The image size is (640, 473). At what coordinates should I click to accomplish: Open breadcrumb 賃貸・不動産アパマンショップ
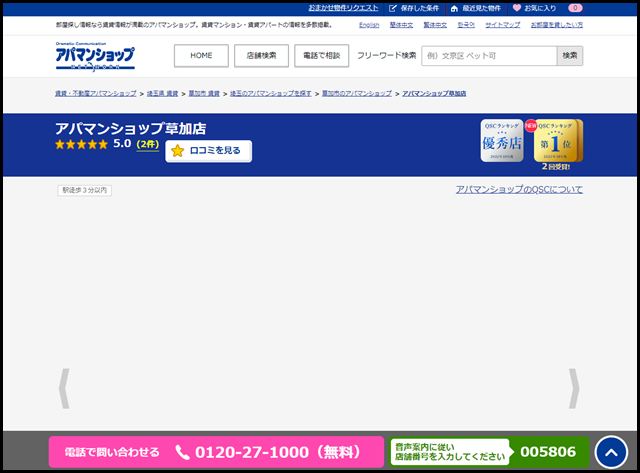click(96, 93)
